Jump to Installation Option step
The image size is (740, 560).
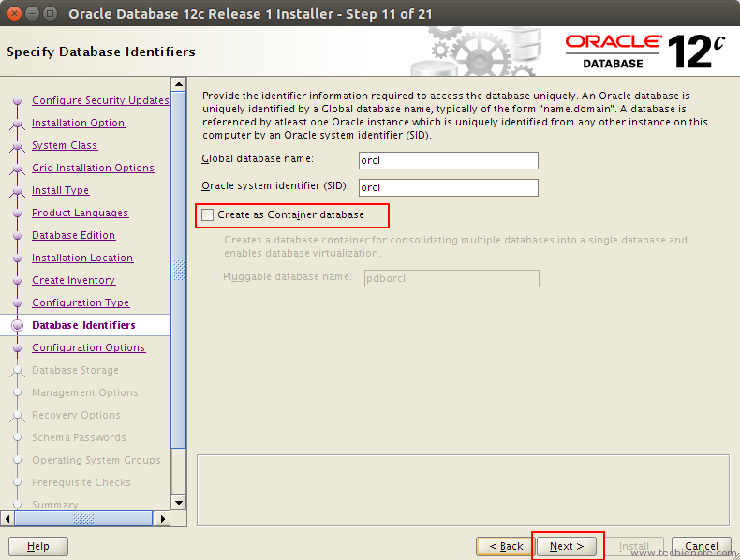coord(79,123)
